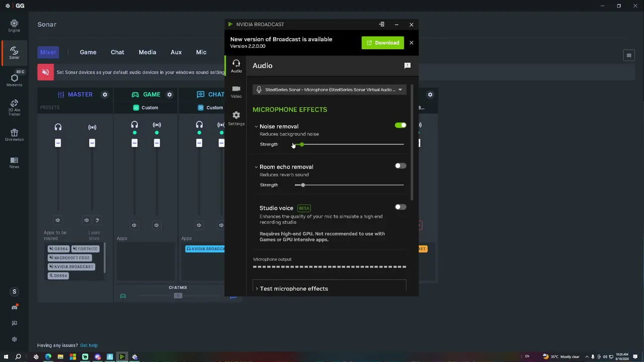Open GG settings gear at sidebar bottom

click(14, 339)
